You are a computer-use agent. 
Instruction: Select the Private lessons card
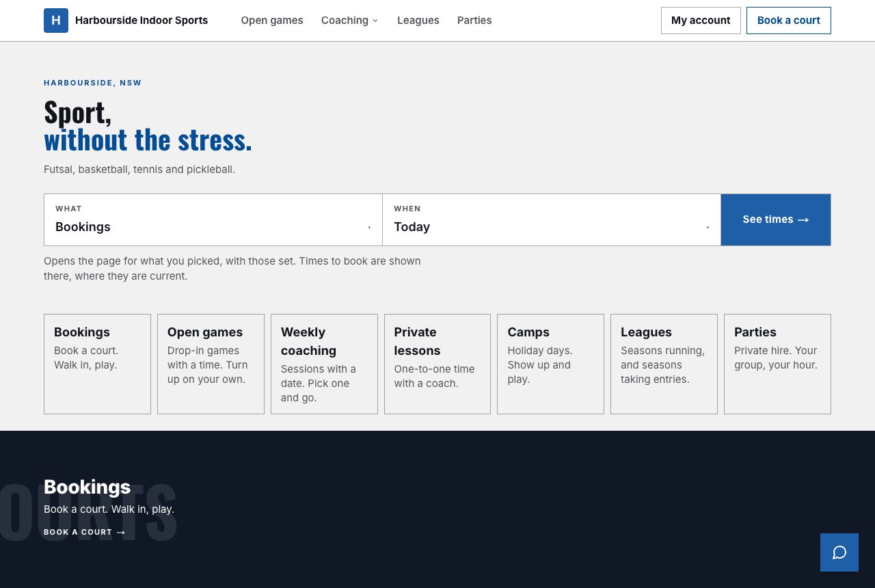click(437, 364)
